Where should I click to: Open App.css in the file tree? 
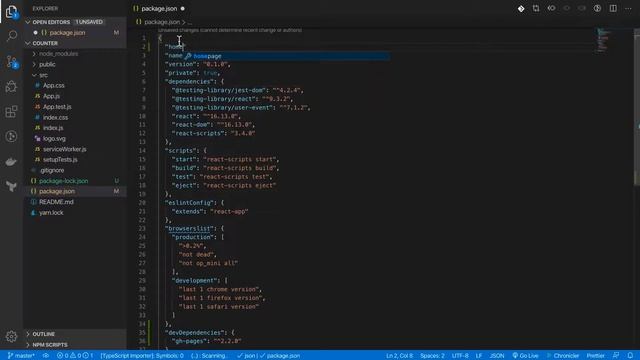[53, 85]
